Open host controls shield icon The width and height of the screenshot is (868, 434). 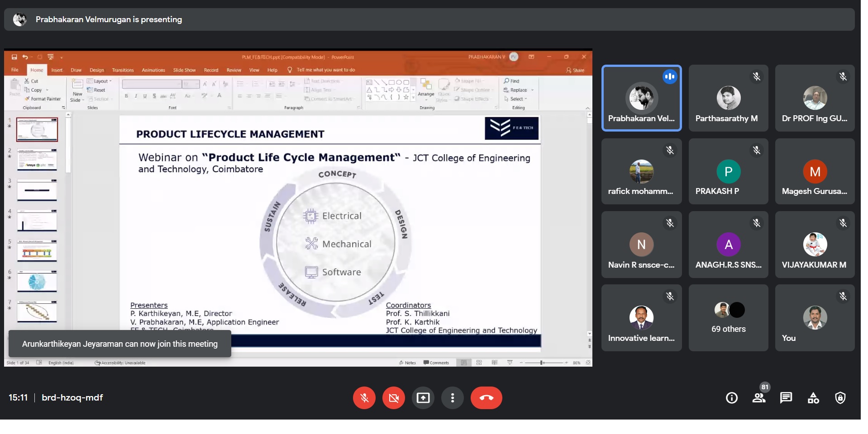pos(840,398)
